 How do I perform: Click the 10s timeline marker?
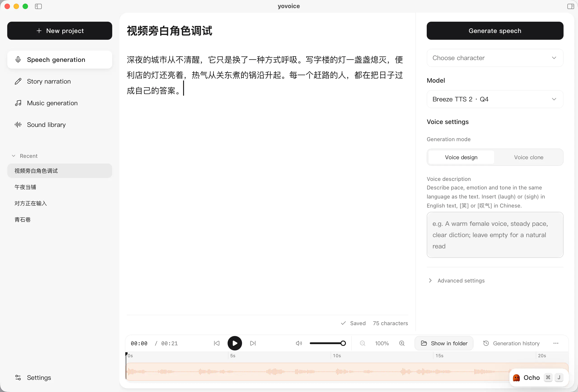tap(337, 356)
